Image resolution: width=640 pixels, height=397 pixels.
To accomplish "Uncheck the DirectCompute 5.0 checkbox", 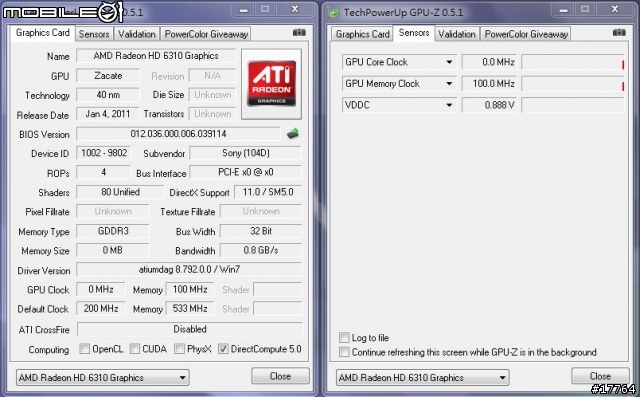I will 223,348.
